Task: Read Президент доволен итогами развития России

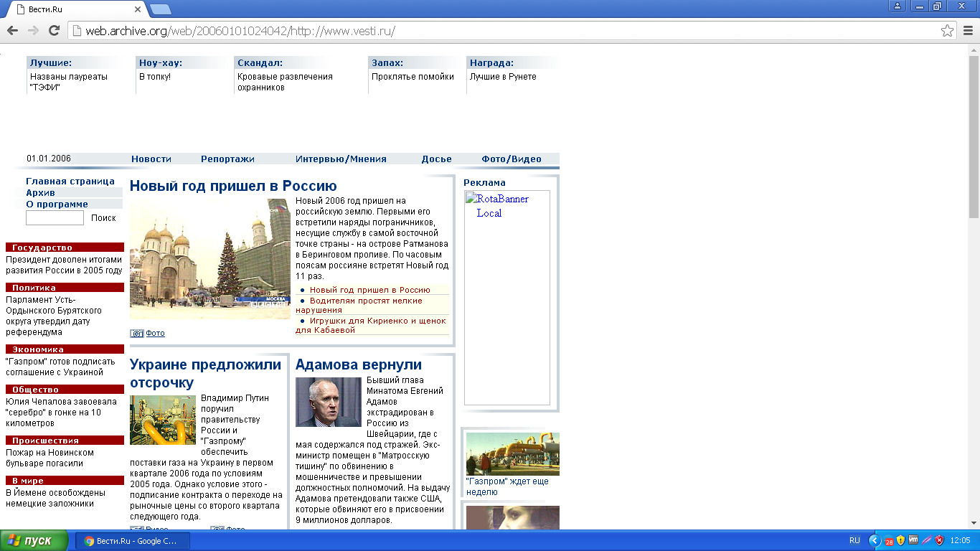Action: point(64,265)
